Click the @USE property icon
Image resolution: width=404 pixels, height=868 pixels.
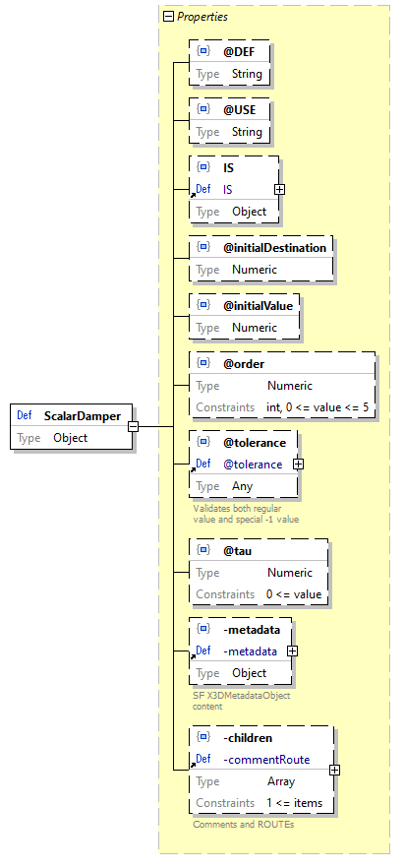[x=203, y=109]
